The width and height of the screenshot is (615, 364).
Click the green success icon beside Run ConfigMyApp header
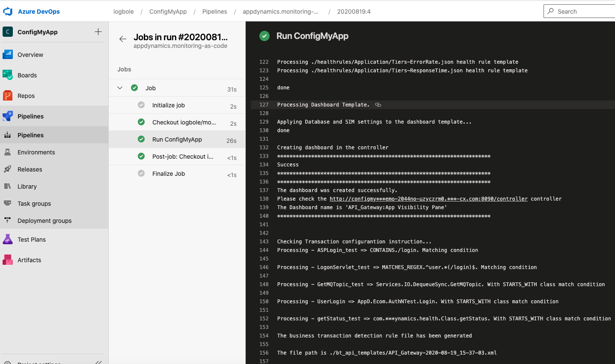pos(264,36)
